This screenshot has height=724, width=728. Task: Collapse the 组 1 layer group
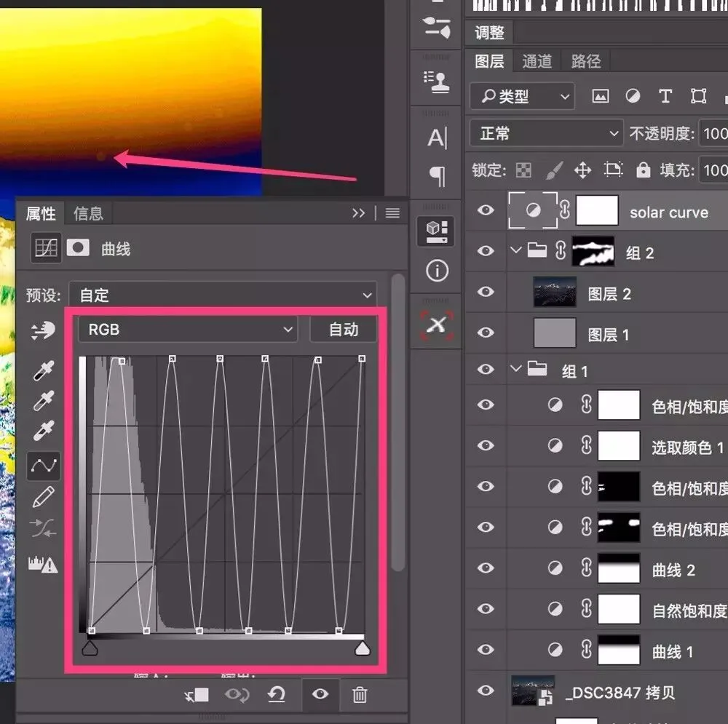pos(515,369)
